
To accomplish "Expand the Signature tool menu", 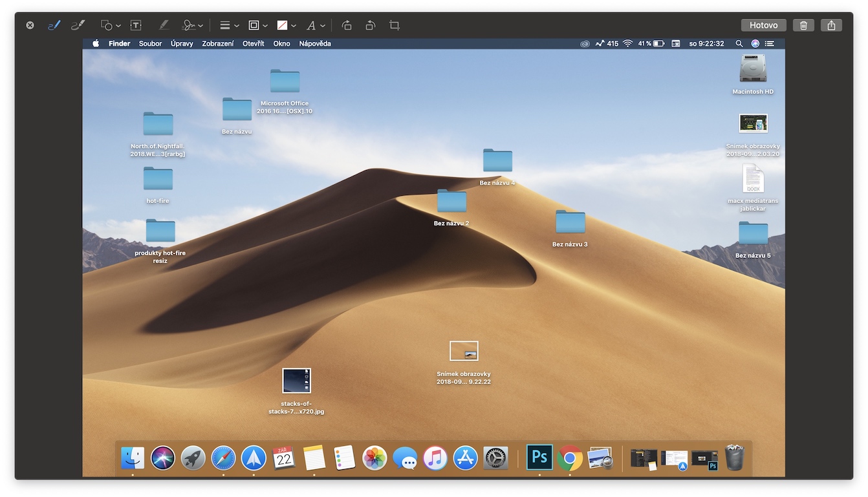I will coord(192,25).
